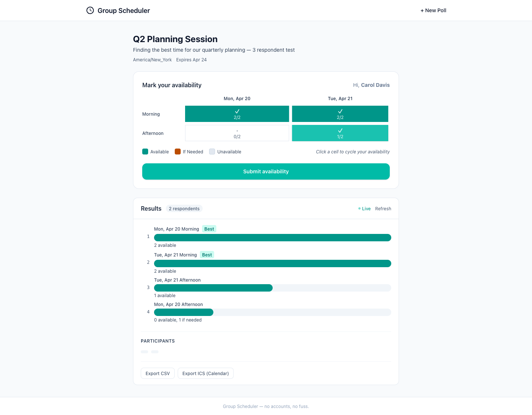This screenshot has width=532, height=415.
Task: Export results as CSV
Action: coord(157,374)
